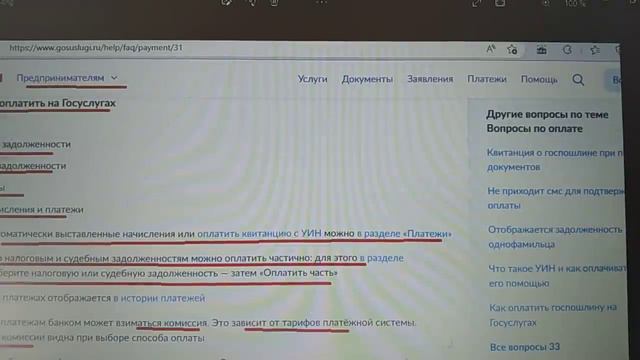640x360 pixels.
Task: Open the browser extensions icon next to star
Action: [x=541, y=50]
